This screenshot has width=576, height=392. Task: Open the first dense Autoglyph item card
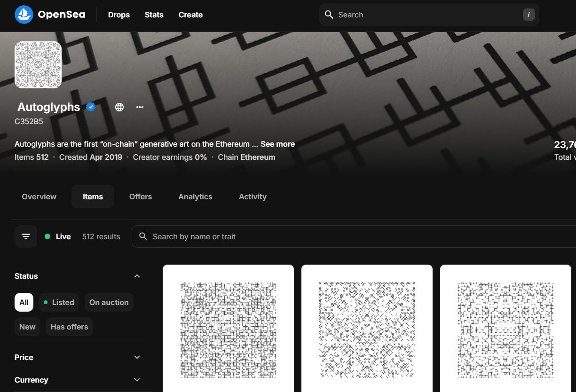(x=228, y=328)
